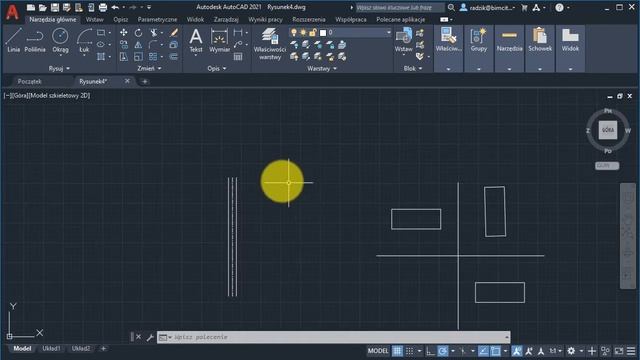Click the Undo arrow in quick access toolbar
This screenshot has width=640, height=360.
coord(115,7)
